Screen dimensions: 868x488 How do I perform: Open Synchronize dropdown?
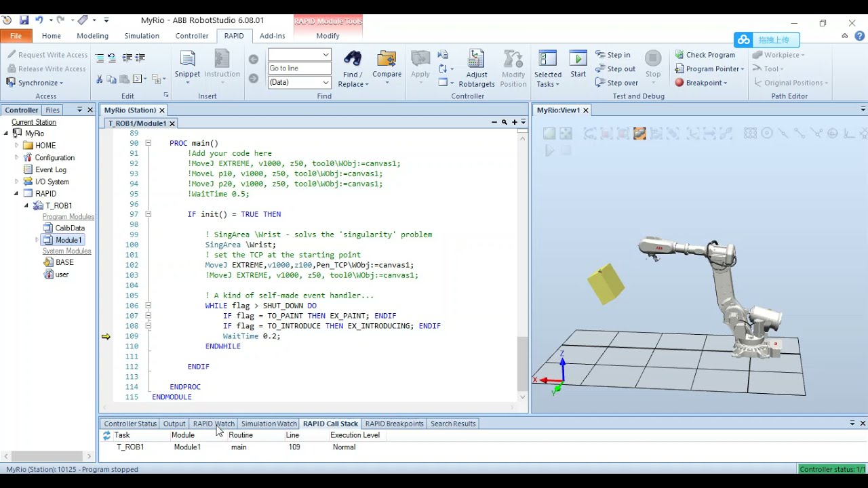[x=35, y=83]
